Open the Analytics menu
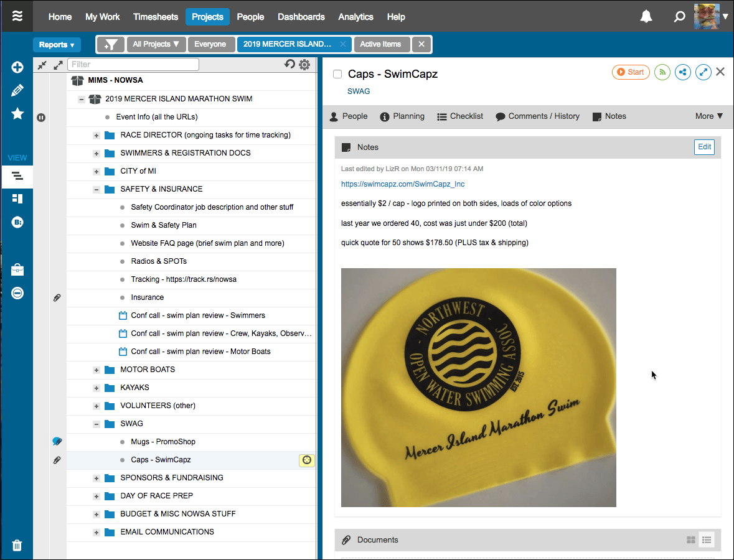 click(x=355, y=17)
